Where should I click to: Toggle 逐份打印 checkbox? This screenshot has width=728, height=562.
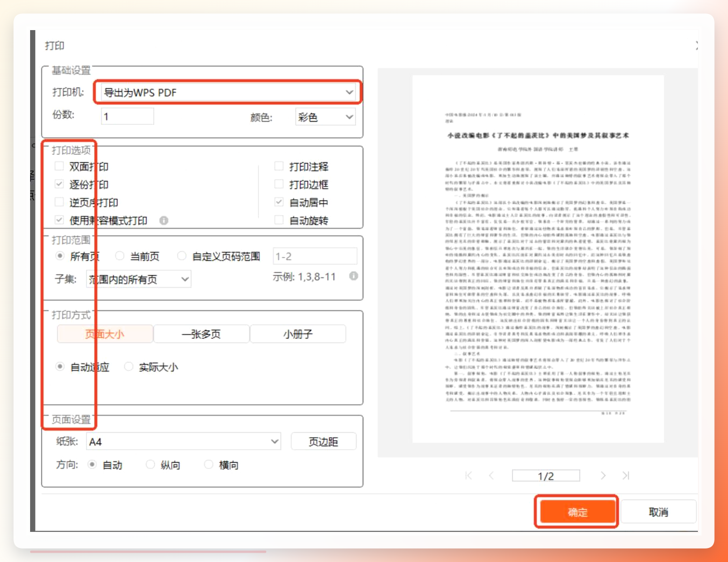59,184
